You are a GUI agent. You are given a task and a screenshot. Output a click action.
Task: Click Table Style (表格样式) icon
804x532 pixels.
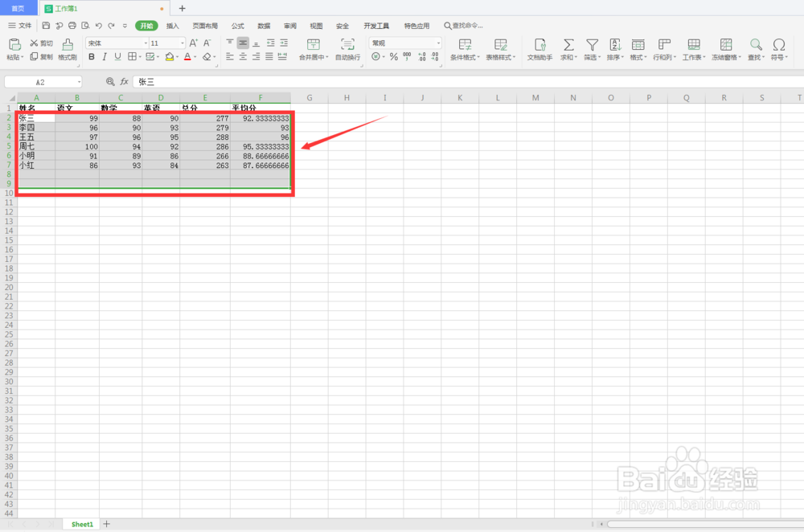point(500,44)
